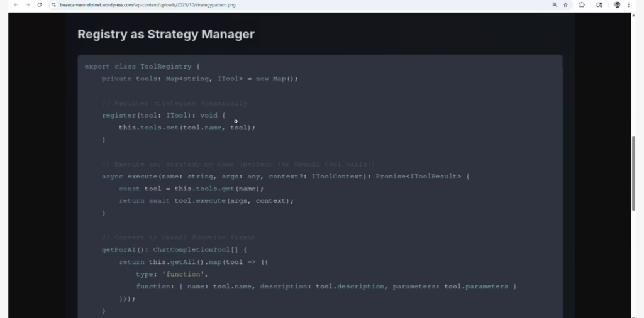Click the line 'const tool = this.tools.get(name);'

[x=191, y=189]
